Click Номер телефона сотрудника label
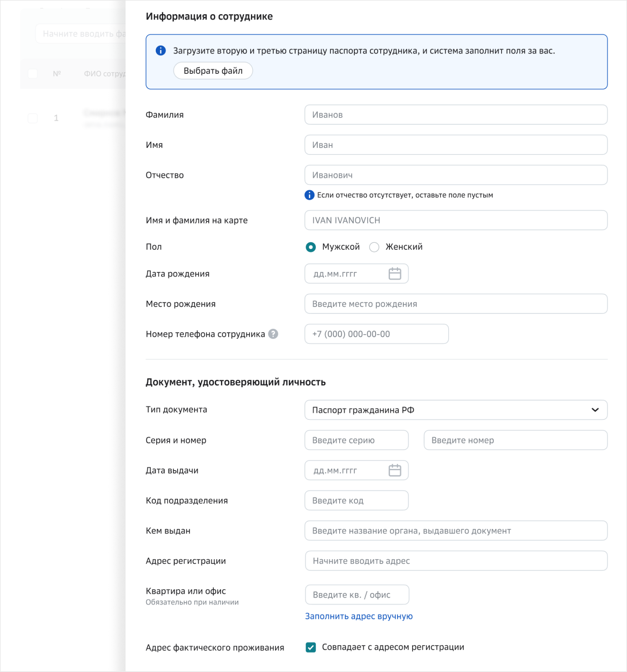This screenshot has width=627, height=672. point(205,334)
